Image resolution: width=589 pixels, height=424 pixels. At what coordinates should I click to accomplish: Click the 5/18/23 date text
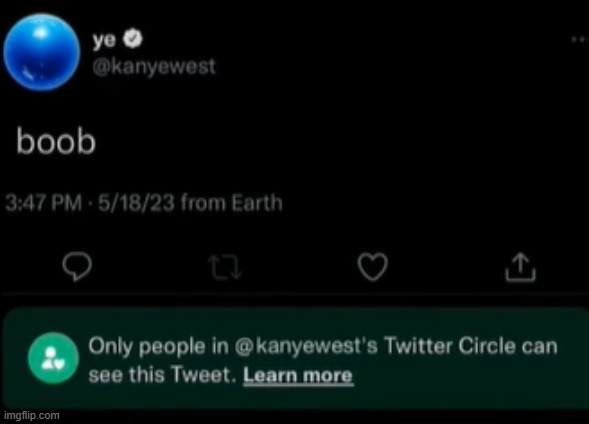pyautogui.click(x=136, y=203)
